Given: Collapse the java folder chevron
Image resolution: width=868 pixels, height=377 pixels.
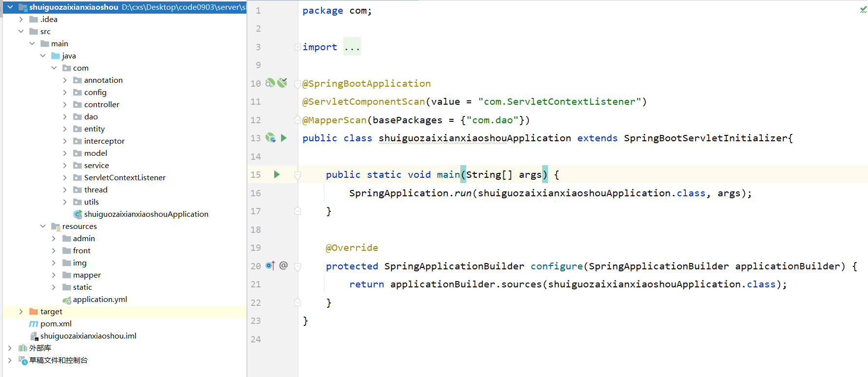Looking at the screenshot, I should (x=43, y=56).
